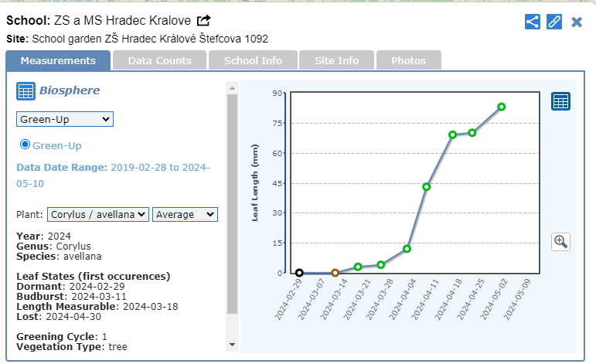This screenshot has width=596, height=364.
Task: Click the Biosphere heading link
Action: (x=70, y=90)
